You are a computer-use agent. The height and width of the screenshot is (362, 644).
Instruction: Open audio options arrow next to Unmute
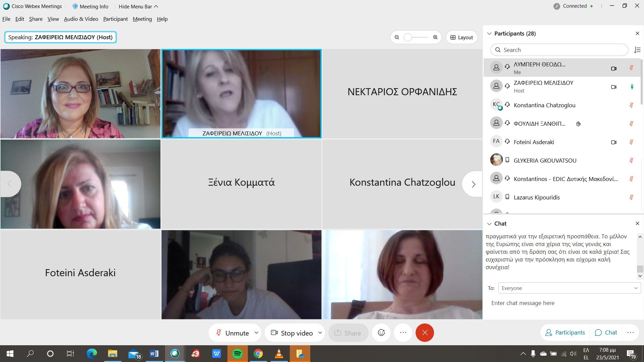[256, 333]
